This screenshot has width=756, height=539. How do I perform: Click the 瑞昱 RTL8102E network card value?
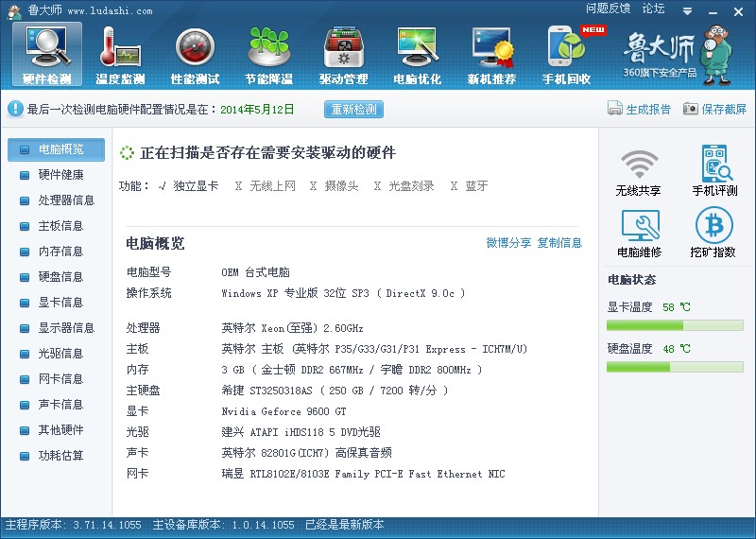point(363,474)
